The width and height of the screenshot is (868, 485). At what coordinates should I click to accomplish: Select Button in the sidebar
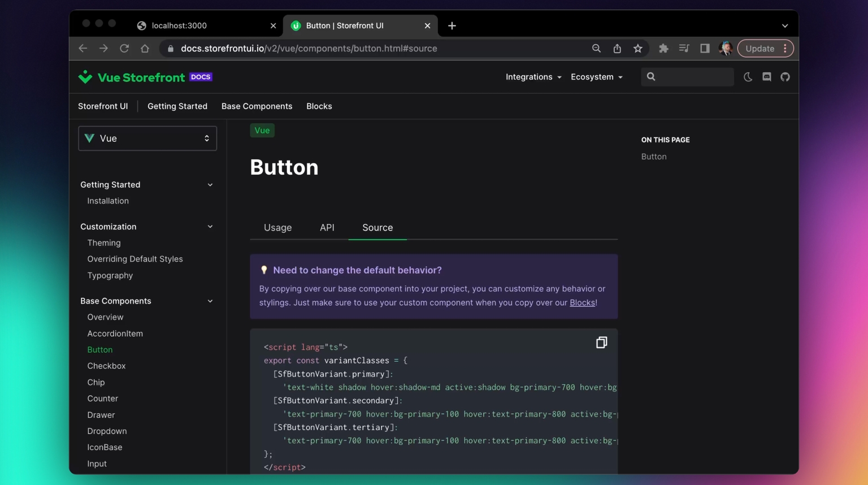(100, 350)
